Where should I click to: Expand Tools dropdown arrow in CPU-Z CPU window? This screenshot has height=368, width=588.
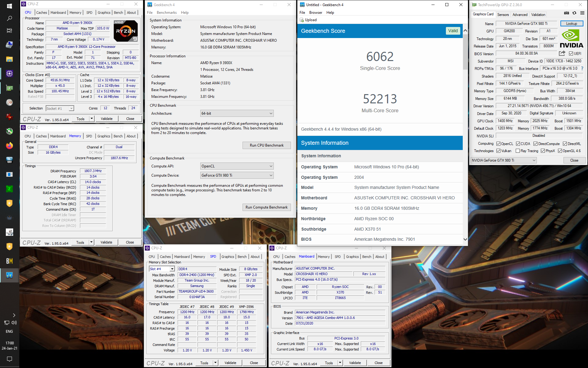[91, 119]
